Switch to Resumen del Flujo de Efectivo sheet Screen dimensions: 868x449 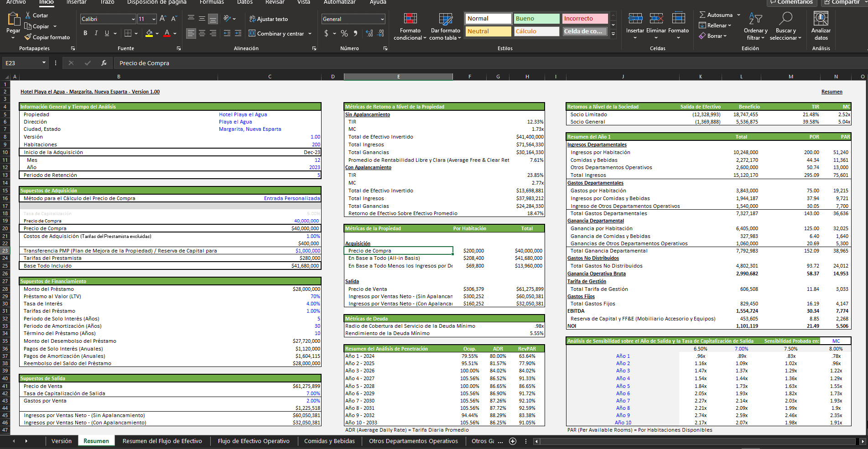162,441
